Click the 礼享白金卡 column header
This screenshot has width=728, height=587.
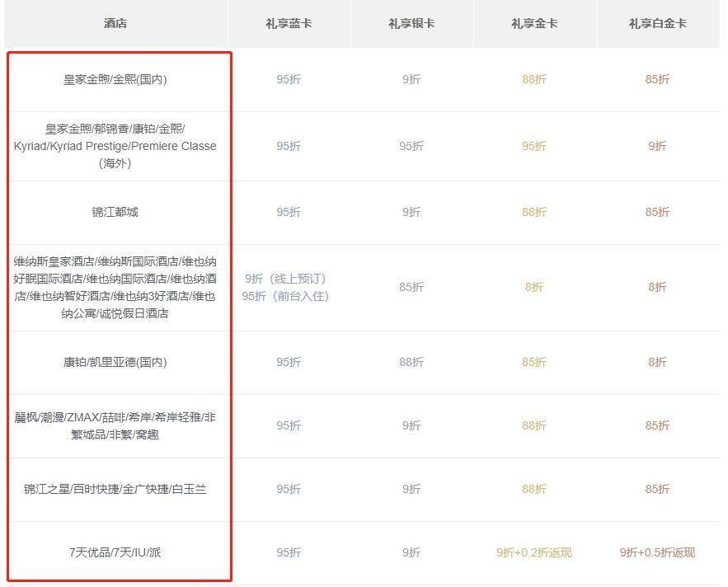click(x=657, y=23)
